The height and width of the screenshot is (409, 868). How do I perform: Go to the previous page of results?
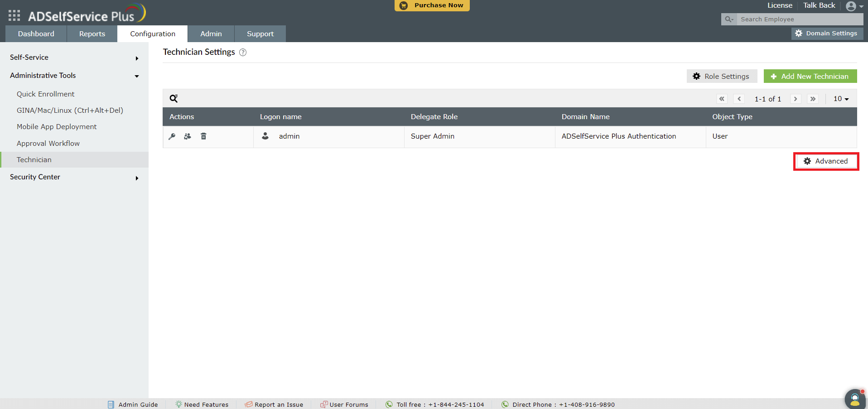[739, 99]
